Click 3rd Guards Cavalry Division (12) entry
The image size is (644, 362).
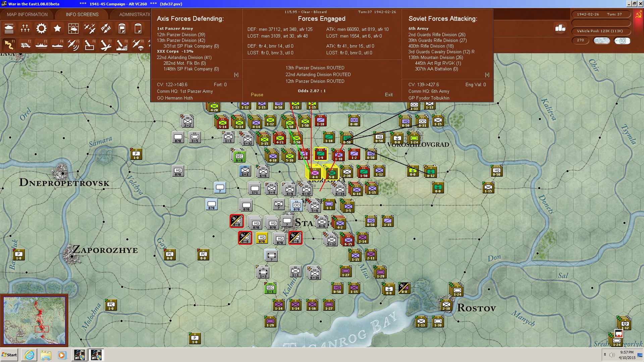(x=441, y=52)
